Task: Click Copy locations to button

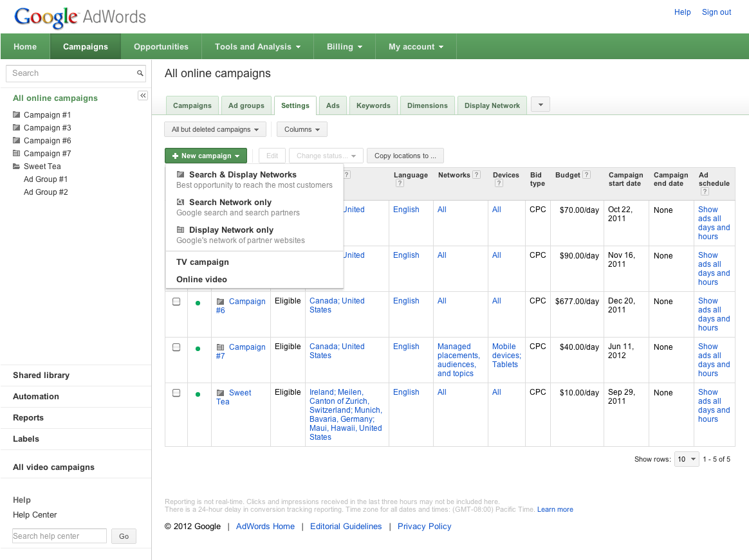Action: 405,156
